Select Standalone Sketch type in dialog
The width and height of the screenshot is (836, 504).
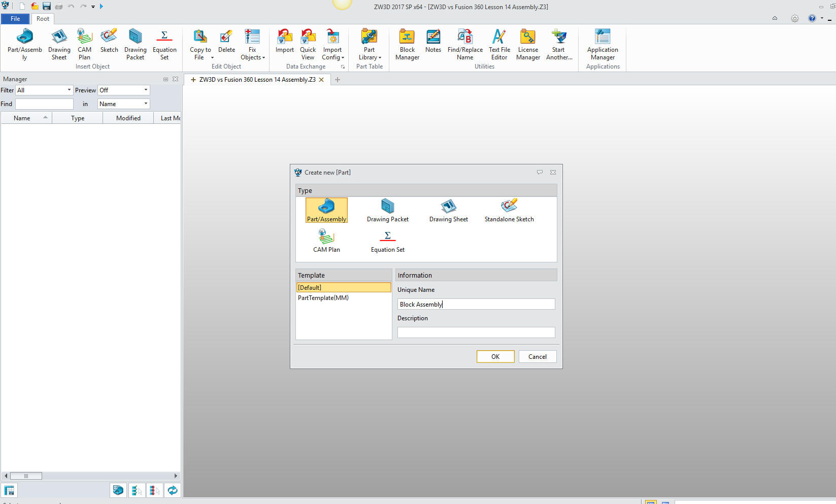[509, 210]
